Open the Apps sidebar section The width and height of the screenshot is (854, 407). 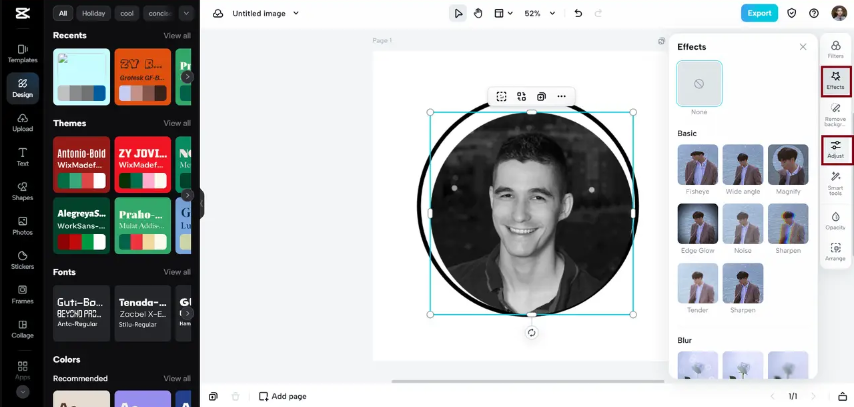coord(22,370)
